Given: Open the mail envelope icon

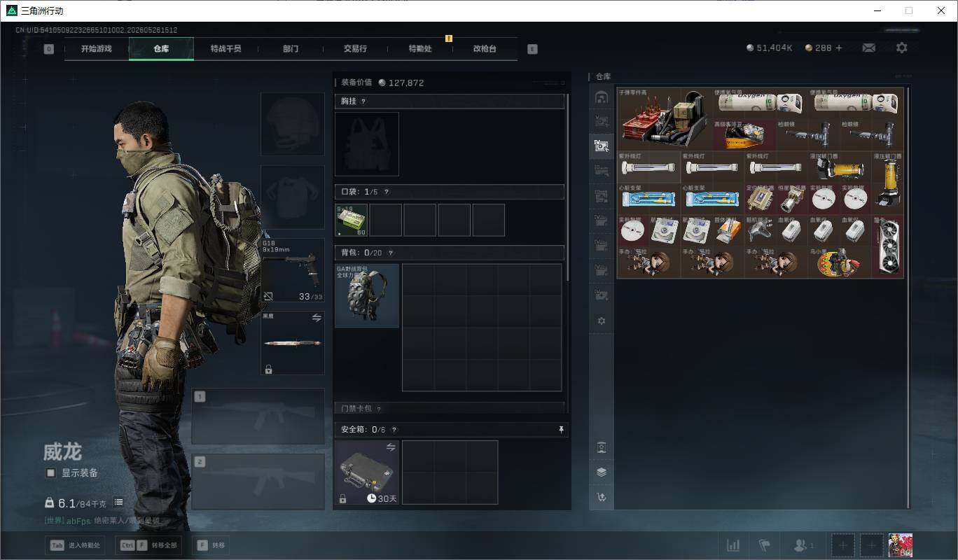Looking at the screenshot, I should pyautogui.click(x=868, y=48).
